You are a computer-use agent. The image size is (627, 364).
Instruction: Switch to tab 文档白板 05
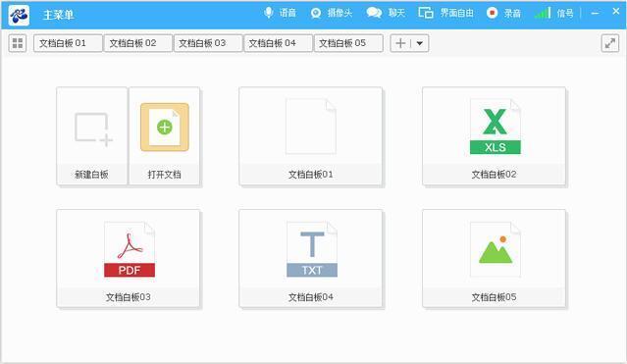click(x=348, y=43)
